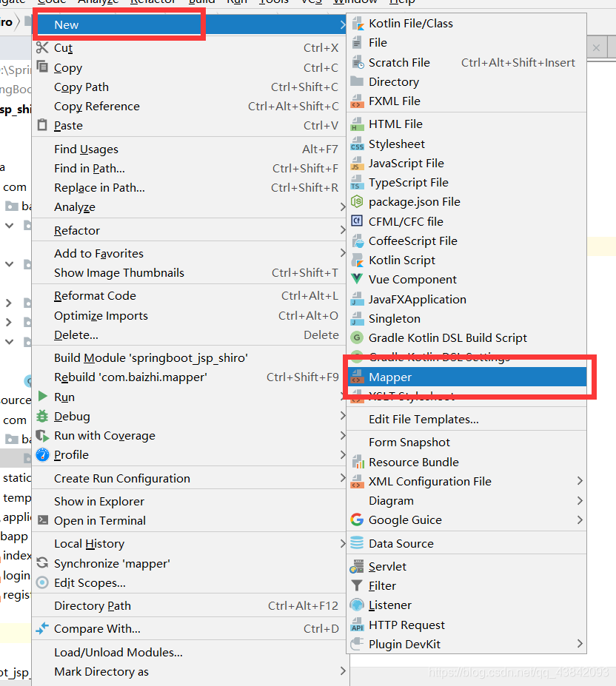Click the Data Source database icon
Image resolution: width=616 pixels, height=686 pixels.
pos(357,543)
